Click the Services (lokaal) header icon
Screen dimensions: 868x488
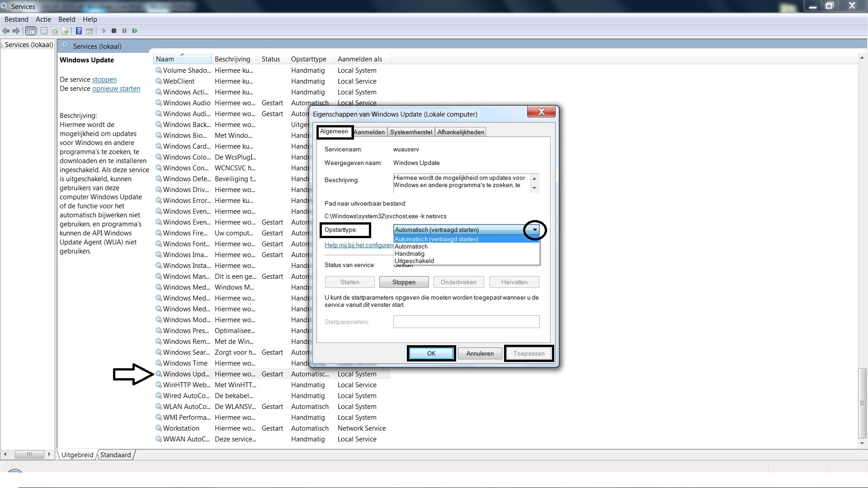pyautogui.click(x=66, y=46)
